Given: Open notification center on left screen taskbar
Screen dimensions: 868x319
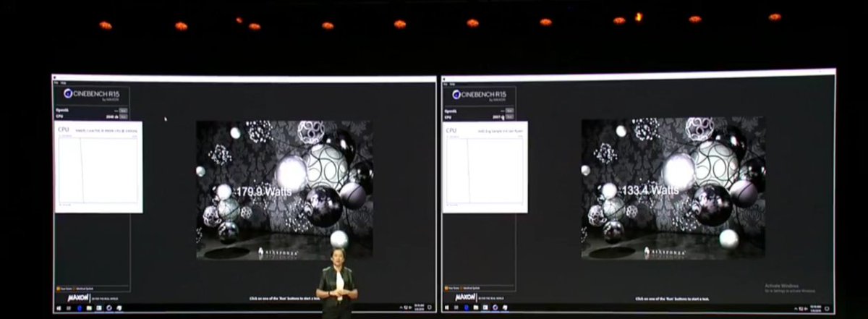Looking at the screenshot, I should [x=430, y=307].
